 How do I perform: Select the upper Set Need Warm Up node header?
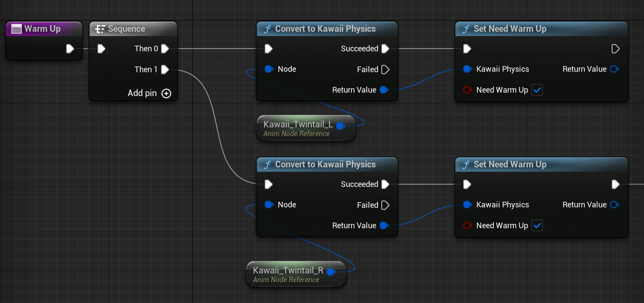click(541, 29)
